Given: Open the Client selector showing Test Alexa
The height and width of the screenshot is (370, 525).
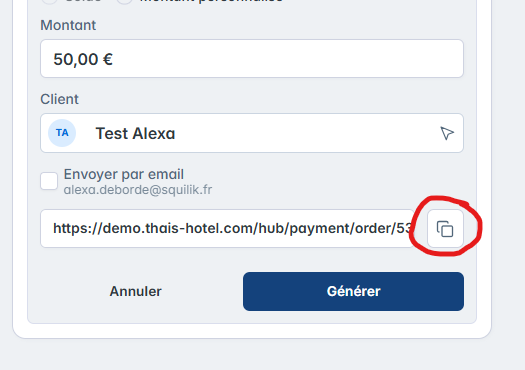Looking at the screenshot, I should 252,133.
